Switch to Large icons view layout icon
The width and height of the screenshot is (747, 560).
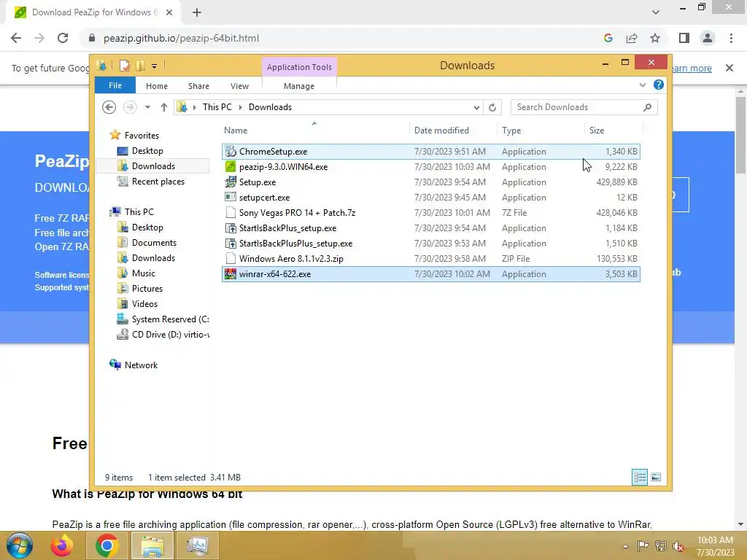coord(656,477)
